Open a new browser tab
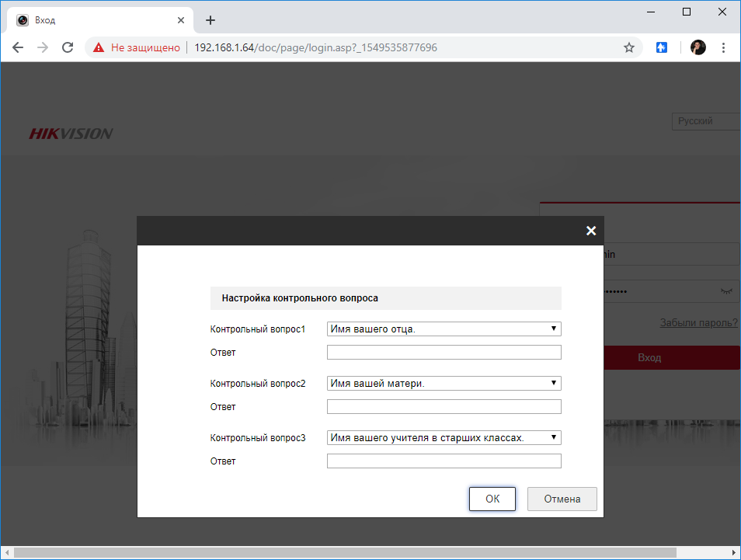The width and height of the screenshot is (741, 560). click(x=210, y=19)
